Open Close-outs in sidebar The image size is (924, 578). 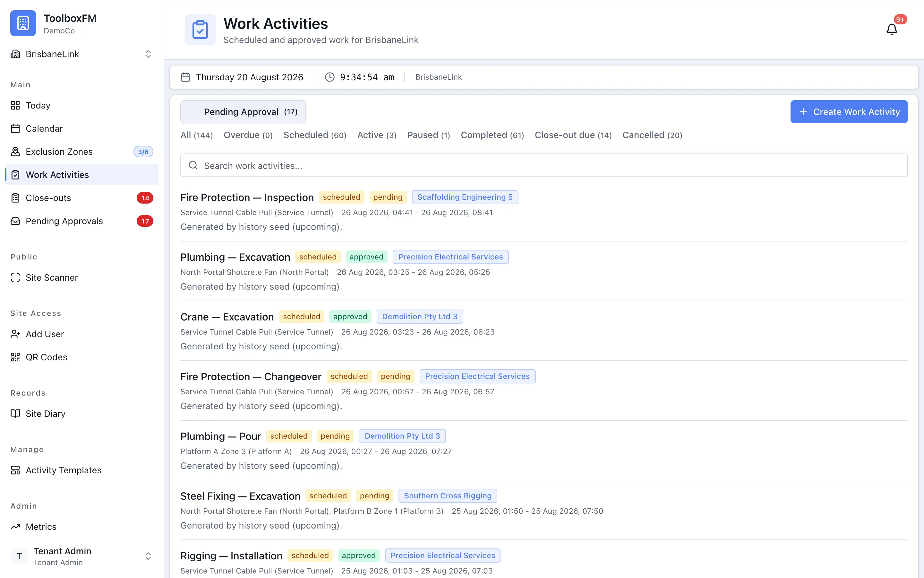[x=82, y=198]
